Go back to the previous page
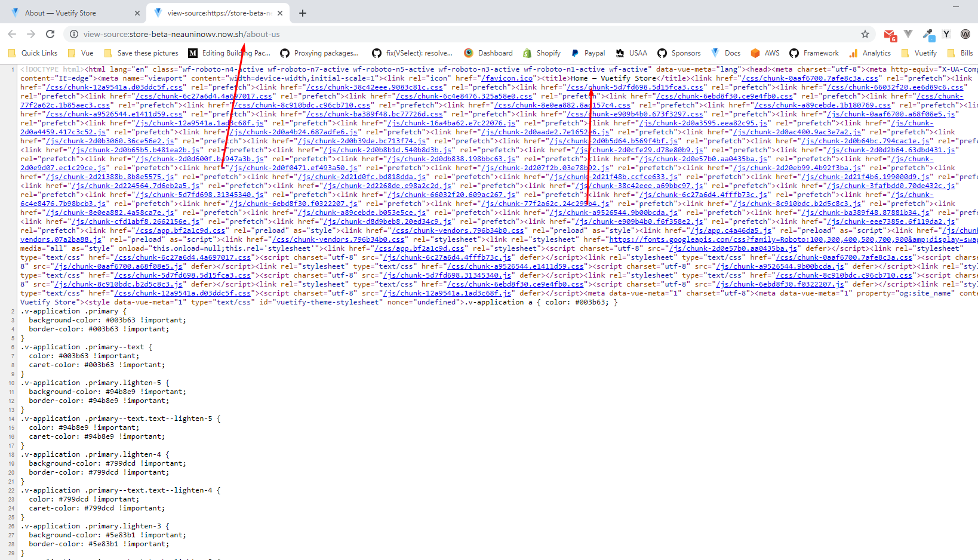Viewport: 978px width, 560px height. tap(12, 34)
